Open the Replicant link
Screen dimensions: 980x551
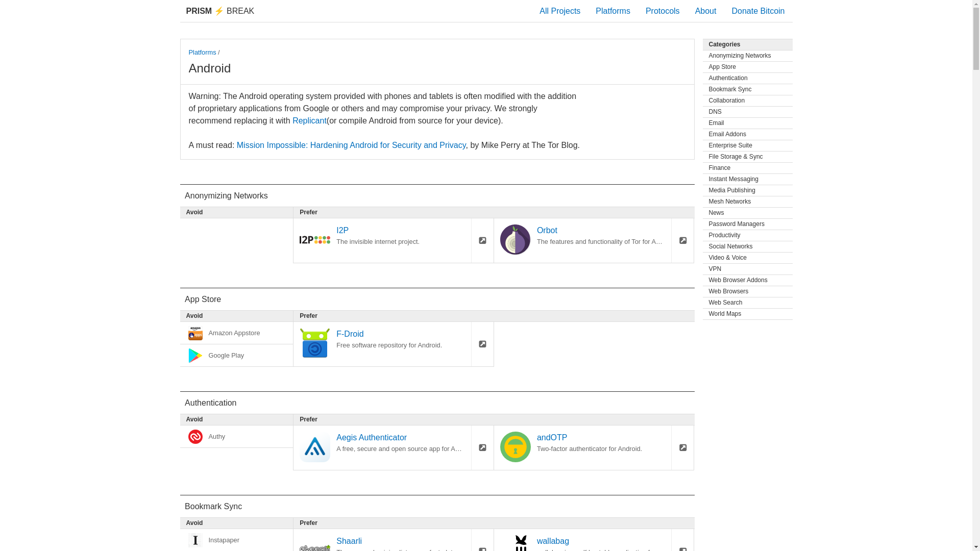point(309,120)
